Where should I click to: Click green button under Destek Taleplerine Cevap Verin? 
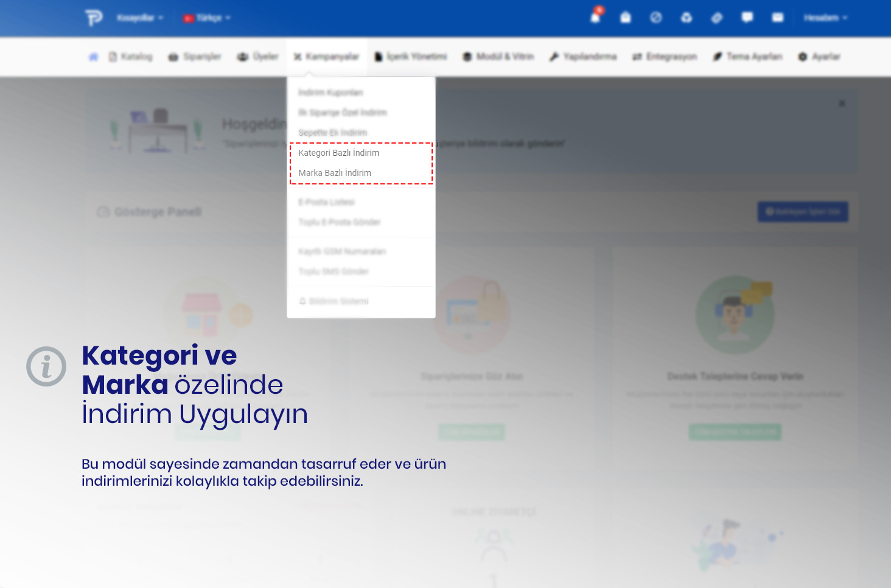click(x=735, y=432)
